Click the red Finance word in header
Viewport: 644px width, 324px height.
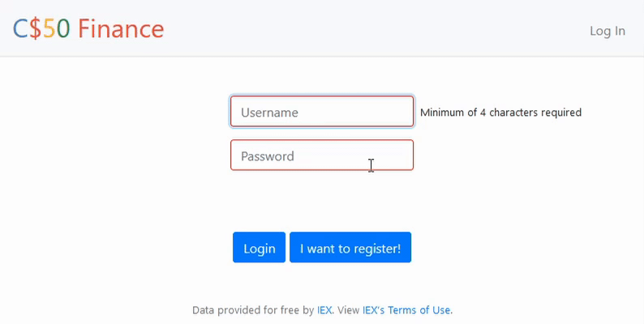(x=121, y=29)
